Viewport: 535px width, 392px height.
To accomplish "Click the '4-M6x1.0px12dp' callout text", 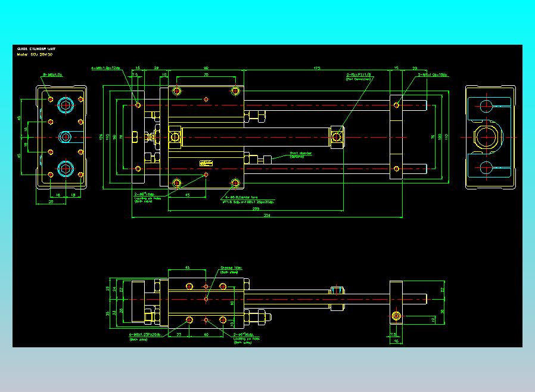I will (105, 69).
